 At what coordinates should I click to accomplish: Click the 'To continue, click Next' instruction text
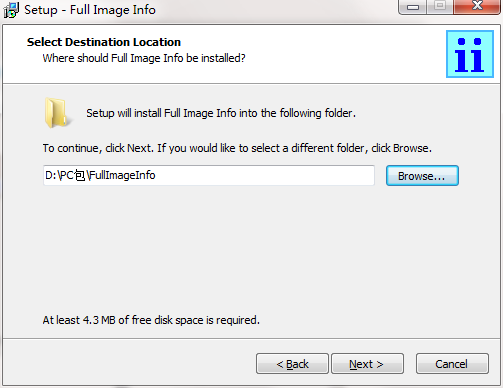[x=237, y=148]
